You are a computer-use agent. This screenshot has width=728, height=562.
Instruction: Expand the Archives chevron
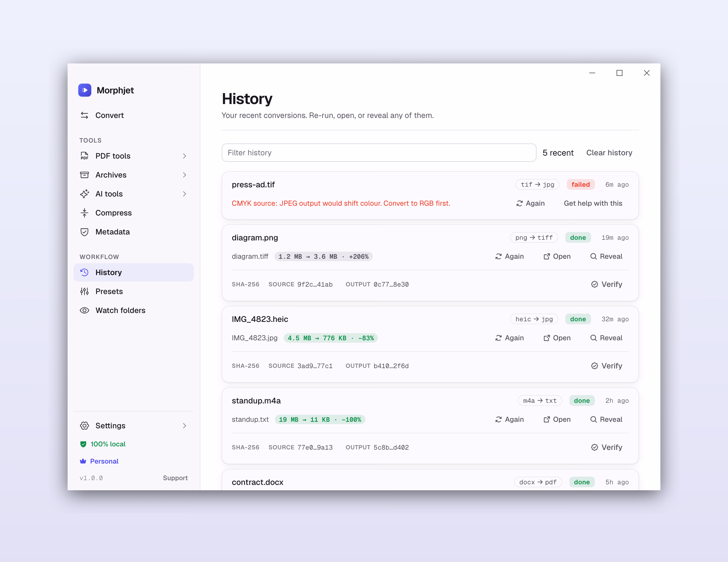click(x=184, y=175)
